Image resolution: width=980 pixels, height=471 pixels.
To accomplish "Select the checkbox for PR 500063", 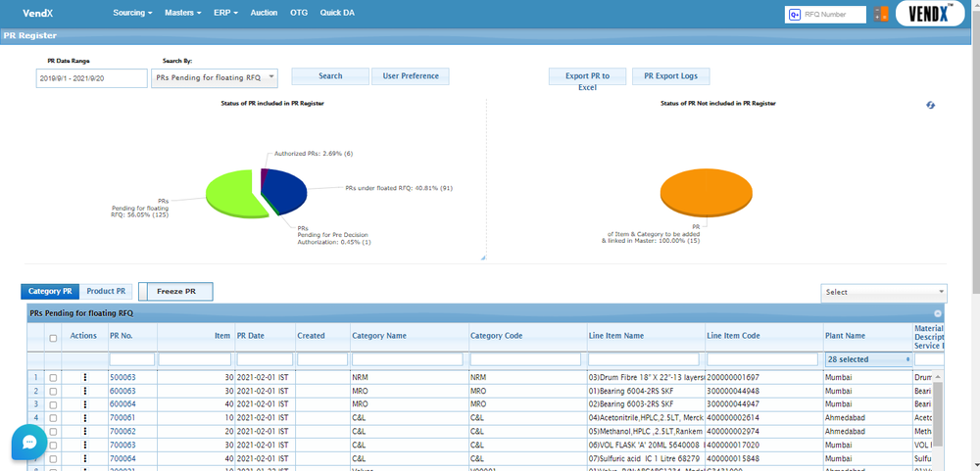I will click(53, 378).
